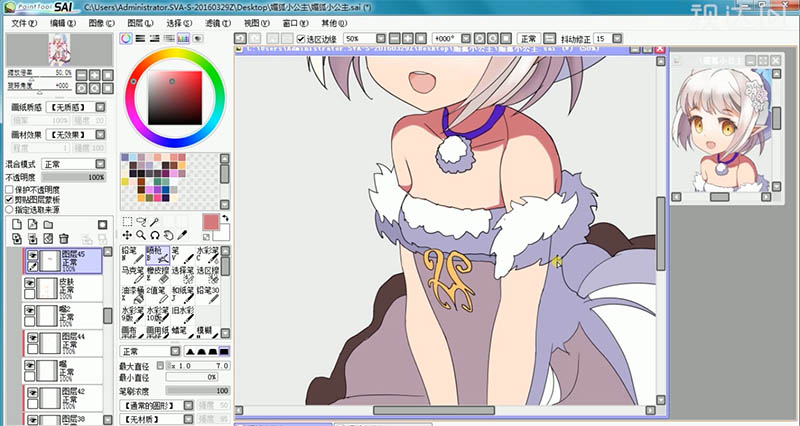Open 通常的圆形 brush shape dropdown
This screenshot has width=800, height=426.
(188, 406)
